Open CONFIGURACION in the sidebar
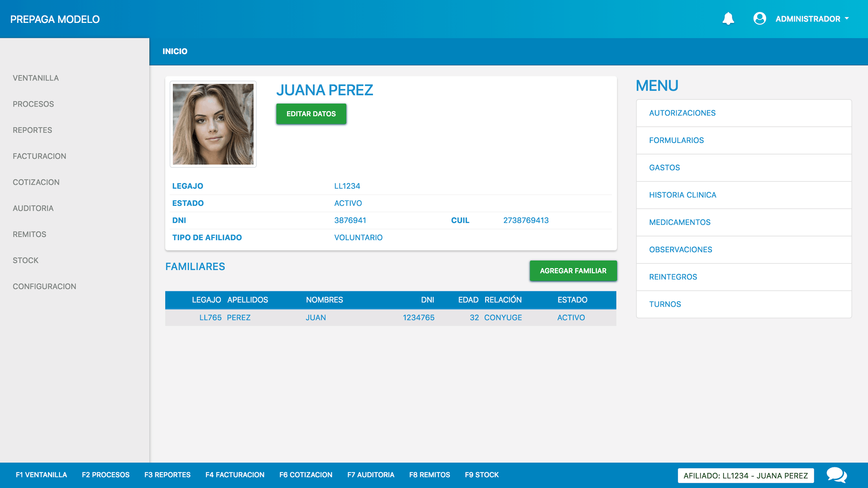Image resolution: width=868 pixels, height=488 pixels. click(44, 286)
